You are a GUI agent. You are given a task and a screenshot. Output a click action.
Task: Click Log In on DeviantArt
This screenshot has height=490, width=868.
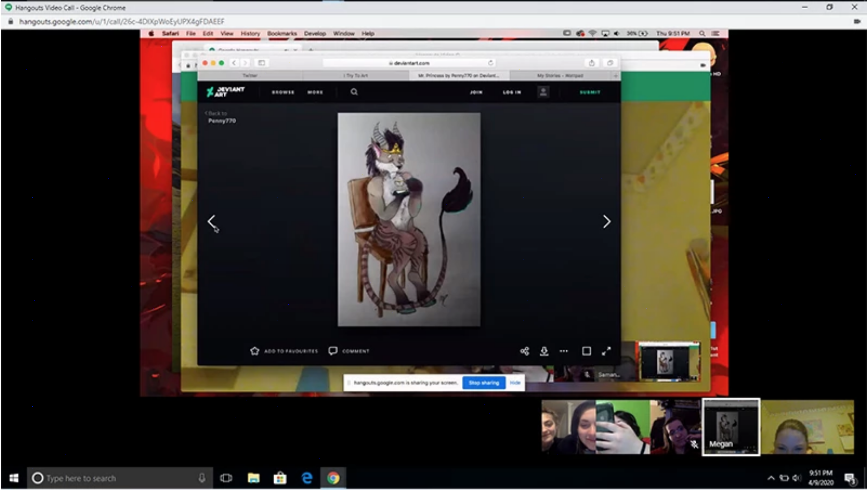[512, 92]
